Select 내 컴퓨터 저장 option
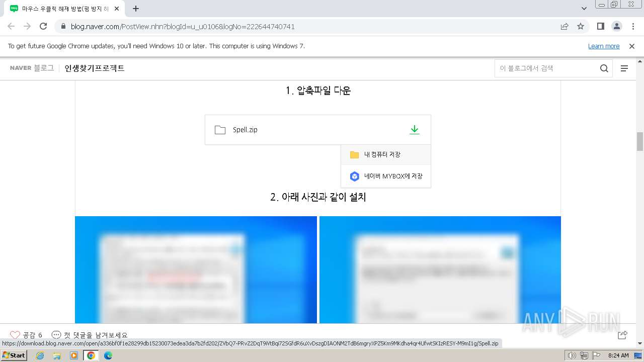This screenshot has width=644, height=362. 386,154
